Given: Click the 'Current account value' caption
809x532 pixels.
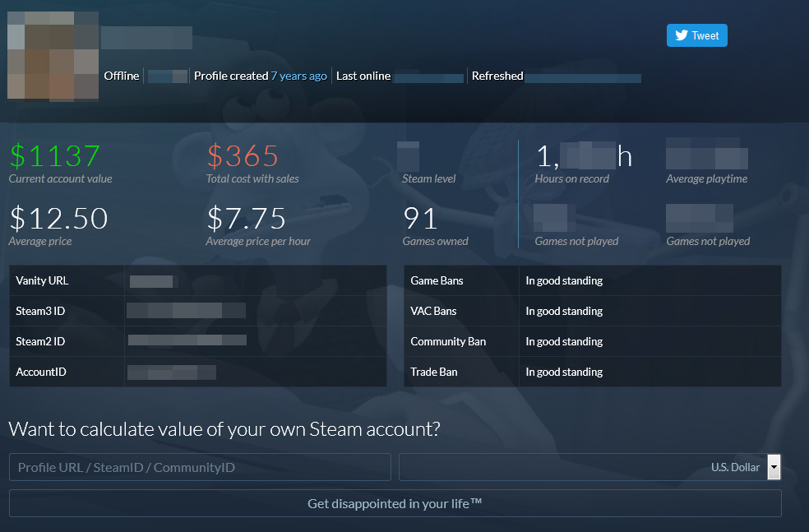Looking at the screenshot, I should point(60,178).
